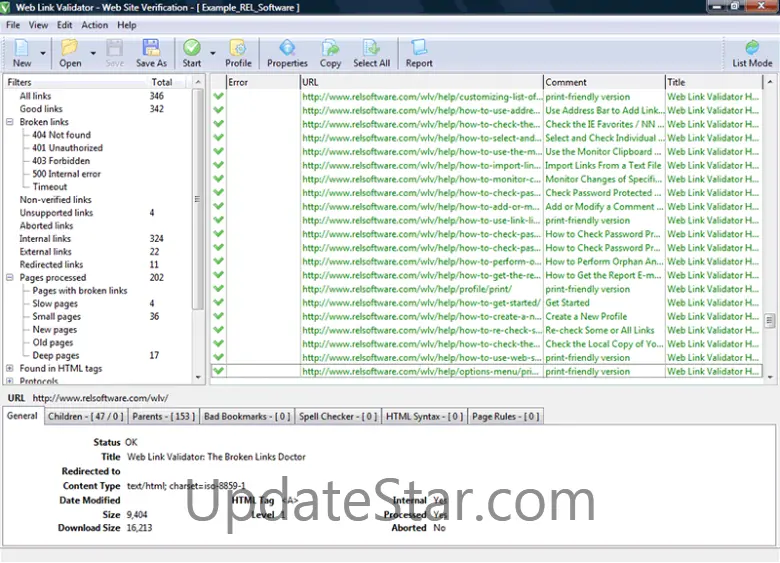Switch to the Children - [ 47 / 0 ] tab
780x563 pixels.
[86, 416]
